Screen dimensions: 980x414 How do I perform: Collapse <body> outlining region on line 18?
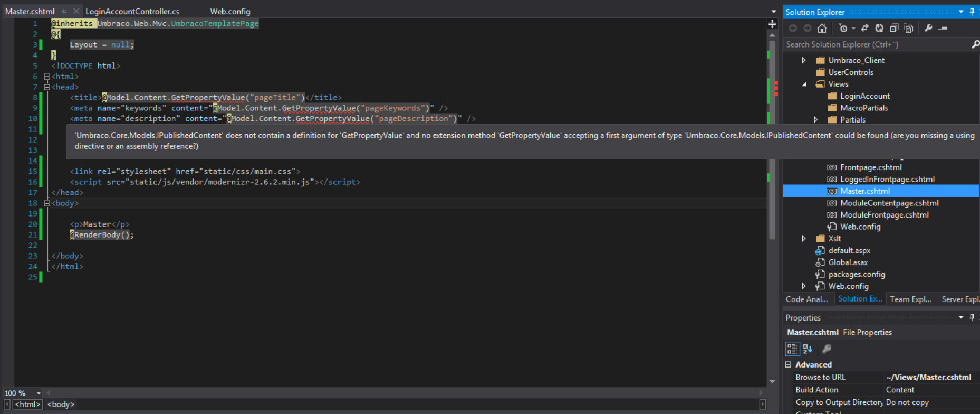[47, 203]
